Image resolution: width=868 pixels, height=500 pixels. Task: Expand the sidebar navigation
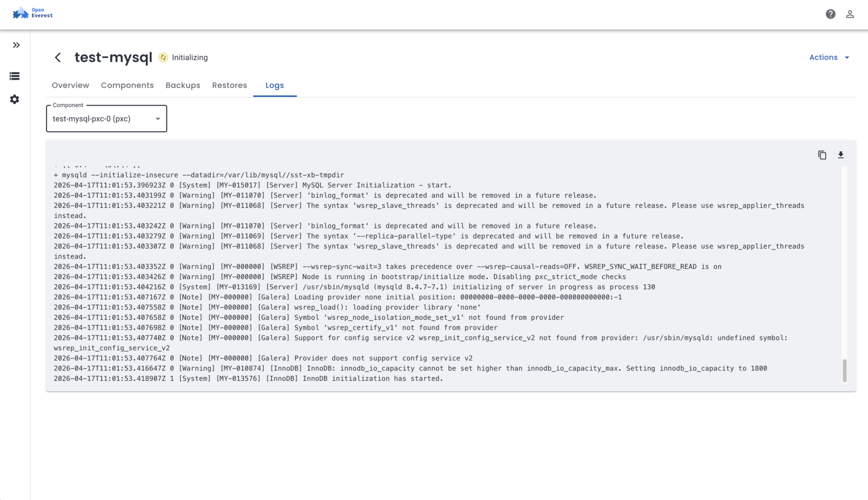click(16, 45)
